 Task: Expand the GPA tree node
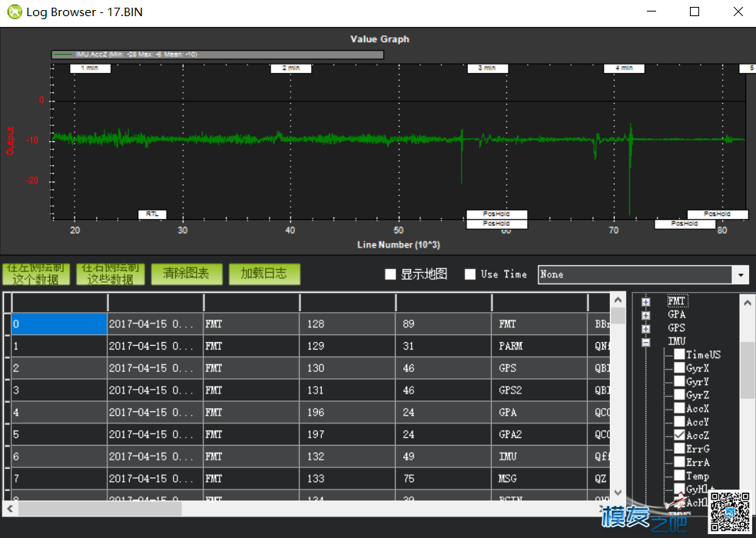pos(646,316)
